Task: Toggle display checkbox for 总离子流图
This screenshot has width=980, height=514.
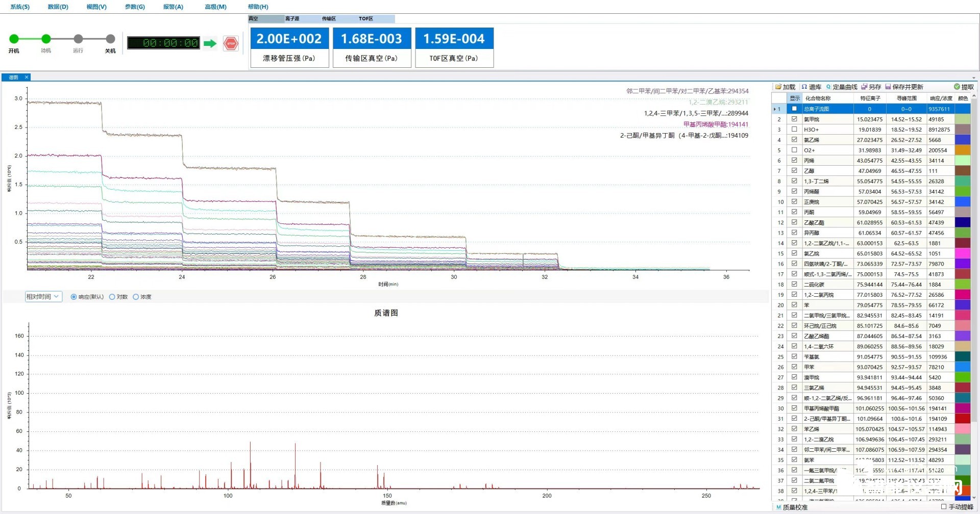Action: pos(794,109)
